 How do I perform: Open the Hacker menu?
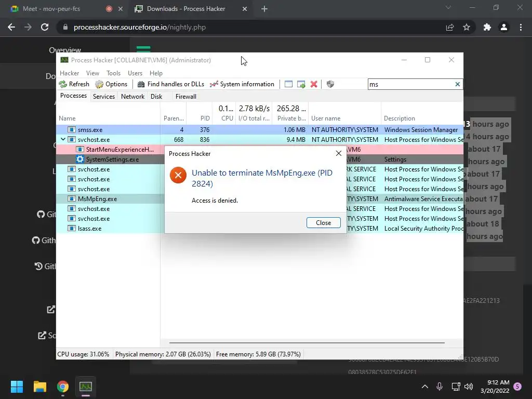pyautogui.click(x=69, y=73)
